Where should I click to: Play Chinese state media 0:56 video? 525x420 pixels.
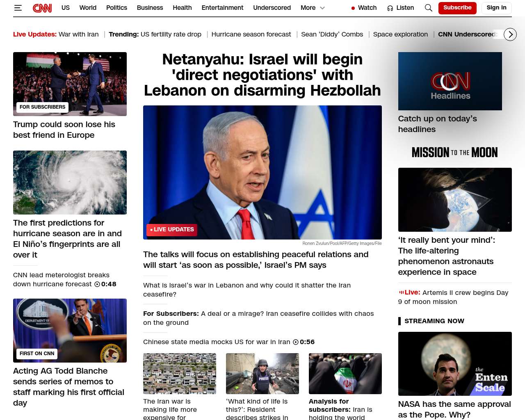pyautogui.click(x=296, y=342)
